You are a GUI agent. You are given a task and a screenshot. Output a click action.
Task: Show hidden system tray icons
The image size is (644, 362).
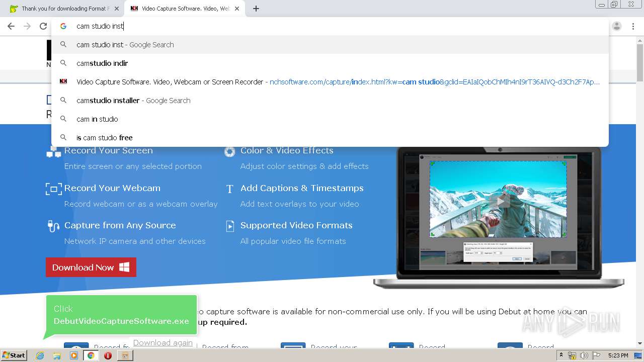(561, 355)
